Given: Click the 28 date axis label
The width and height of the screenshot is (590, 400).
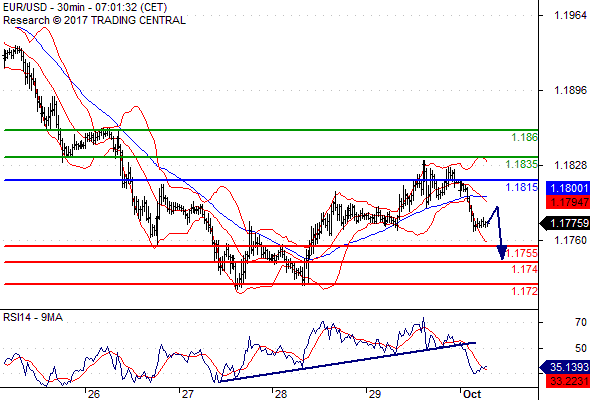Looking at the screenshot, I should point(281,394).
